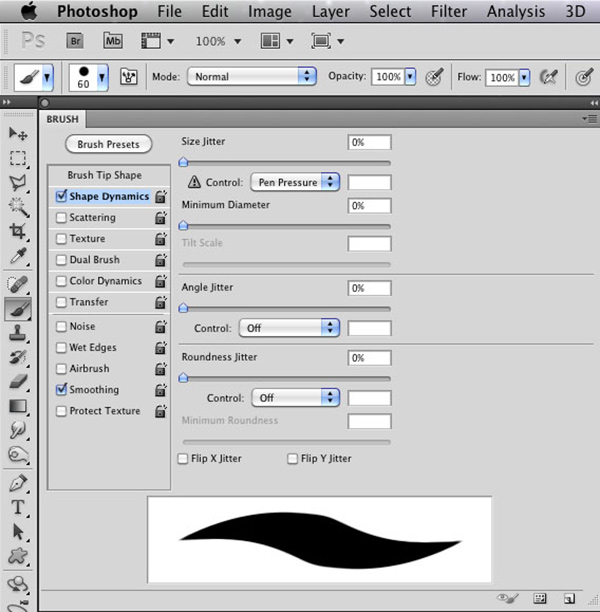This screenshot has height=612, width=600.
Task: Click tablet pressure controls size icon
Action: [584, 76]
